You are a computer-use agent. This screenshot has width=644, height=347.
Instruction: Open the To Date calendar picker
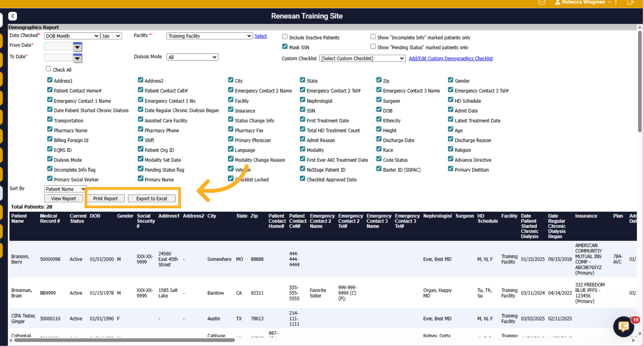click(78, 58)
